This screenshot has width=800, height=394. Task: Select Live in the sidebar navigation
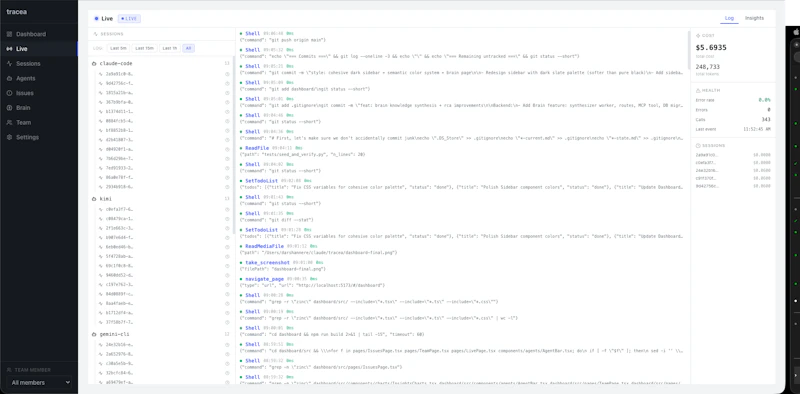pyautogui.click(x=38, y=49)
